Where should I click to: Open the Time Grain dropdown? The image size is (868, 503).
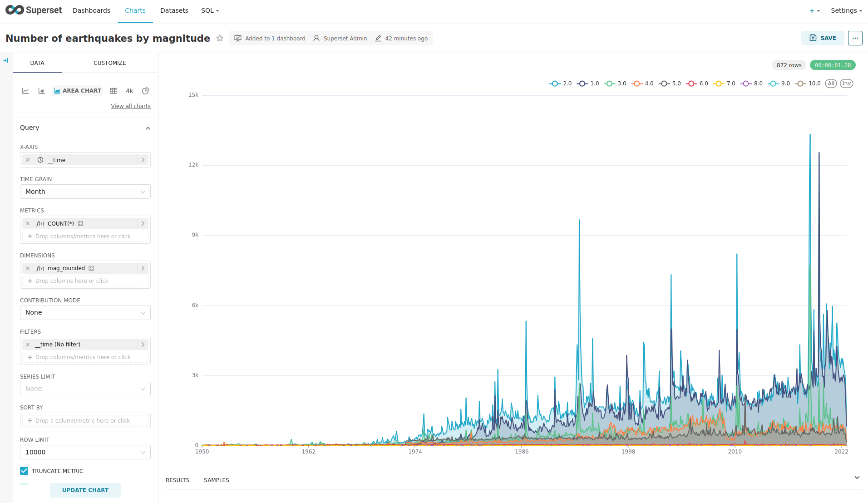click(x=85, y=192)
